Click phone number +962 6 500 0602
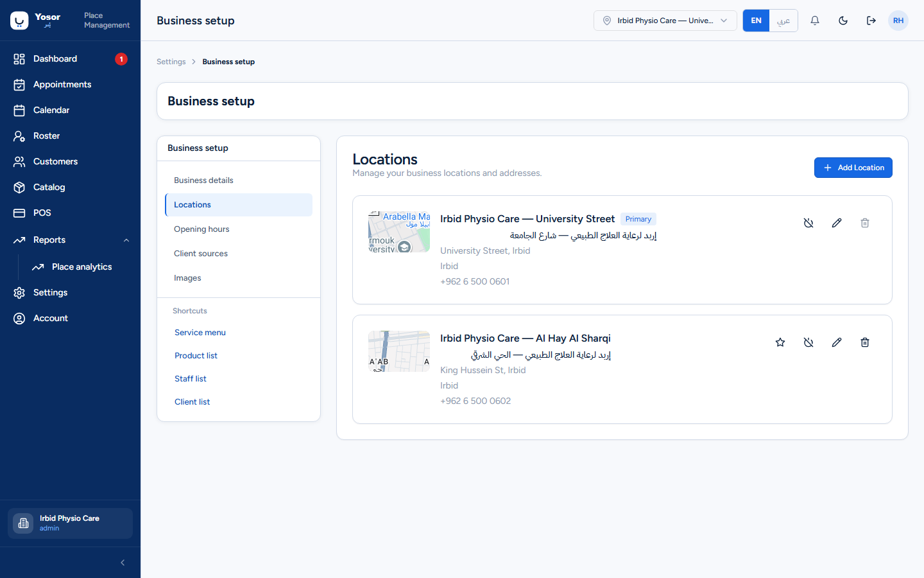 (475, 401)
